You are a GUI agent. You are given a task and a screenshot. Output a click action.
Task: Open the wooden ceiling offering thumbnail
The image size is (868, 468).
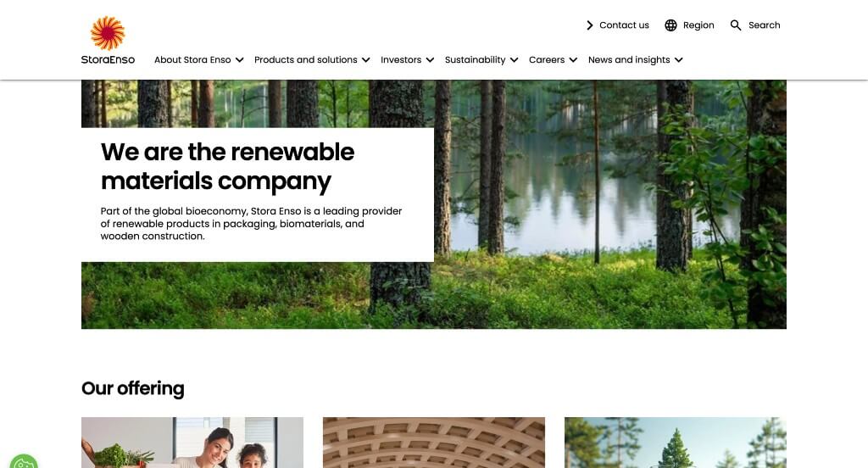[434, 443]
